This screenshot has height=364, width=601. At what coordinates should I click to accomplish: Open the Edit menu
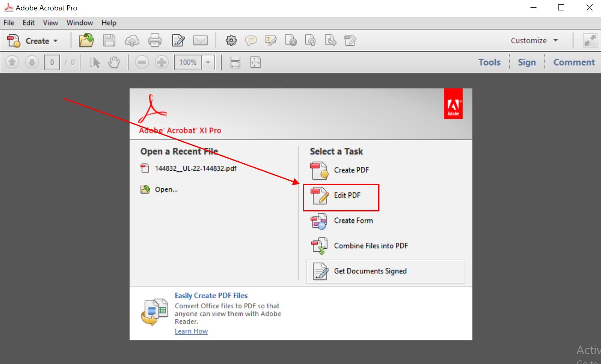[28, 22]
